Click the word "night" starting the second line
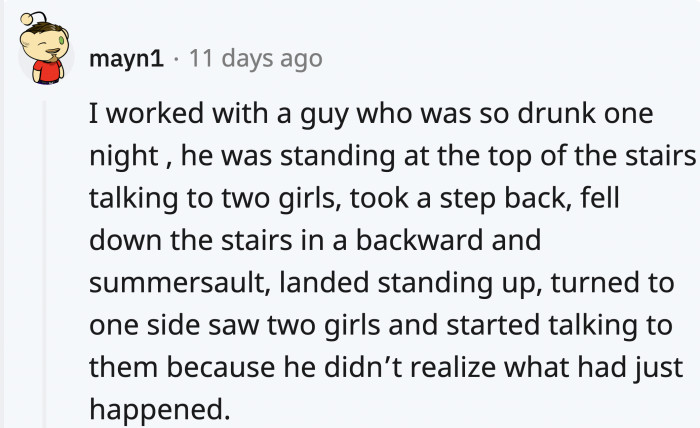The image size is (700, 428). click(x=121, y=157)
